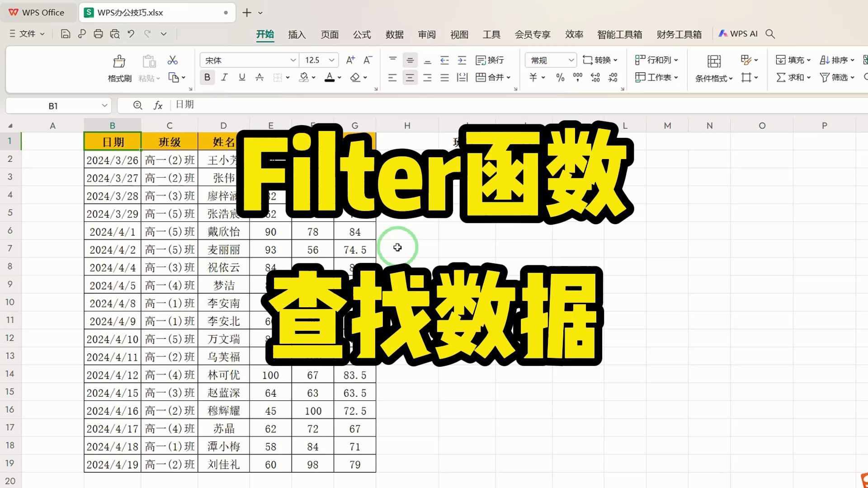Click the fx insert function button

158,105
